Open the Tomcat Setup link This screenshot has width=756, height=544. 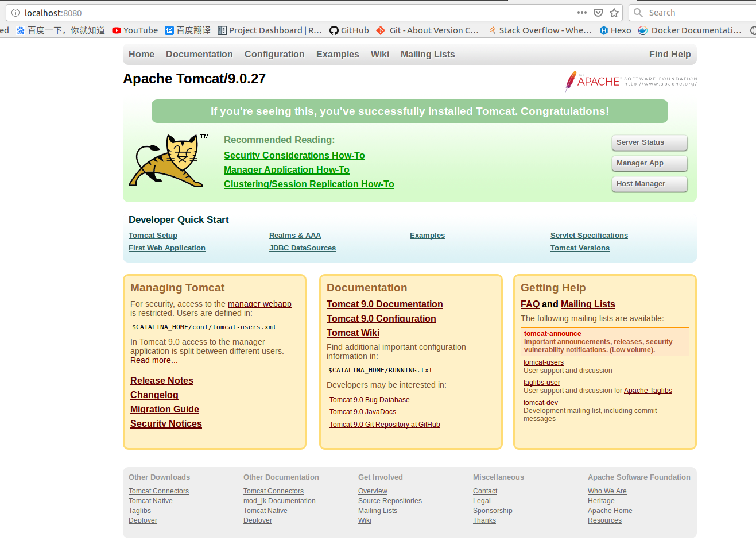(153, 236)
